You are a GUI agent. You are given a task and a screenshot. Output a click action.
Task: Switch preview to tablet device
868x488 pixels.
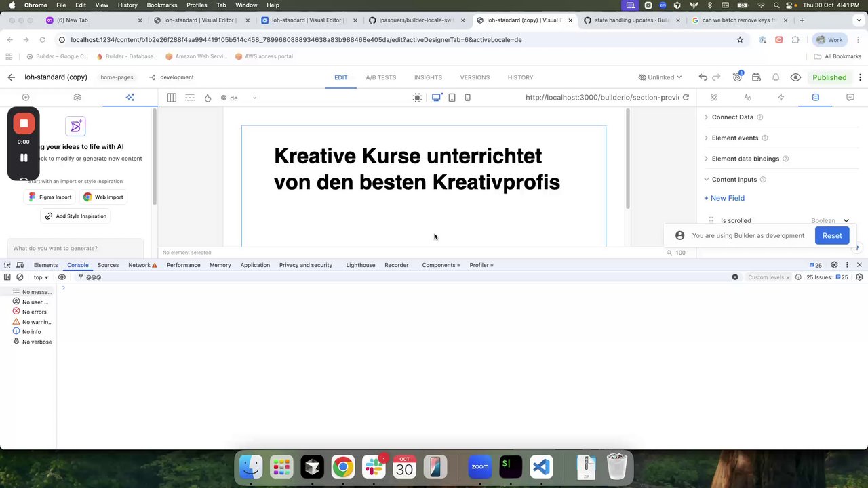point(452,98)
